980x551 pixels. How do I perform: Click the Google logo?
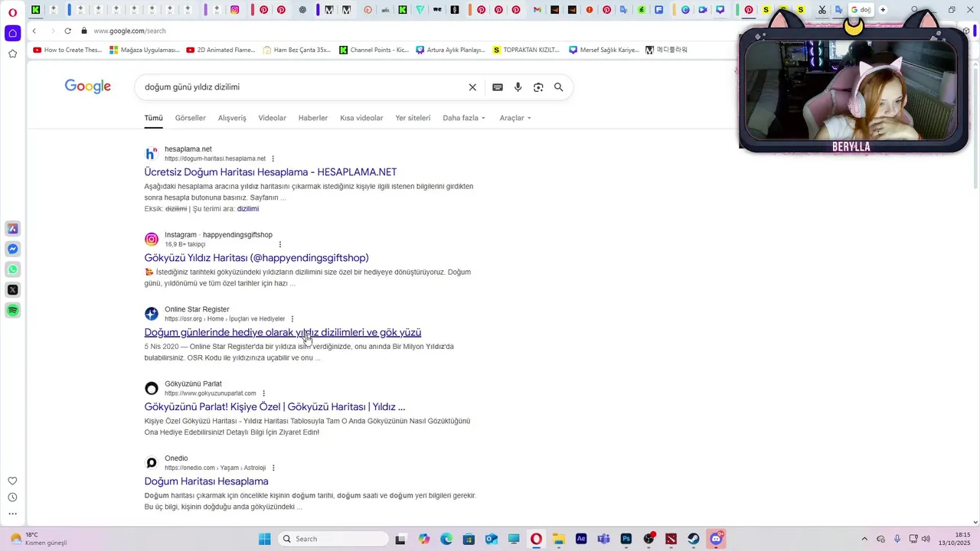coord(88,86)
